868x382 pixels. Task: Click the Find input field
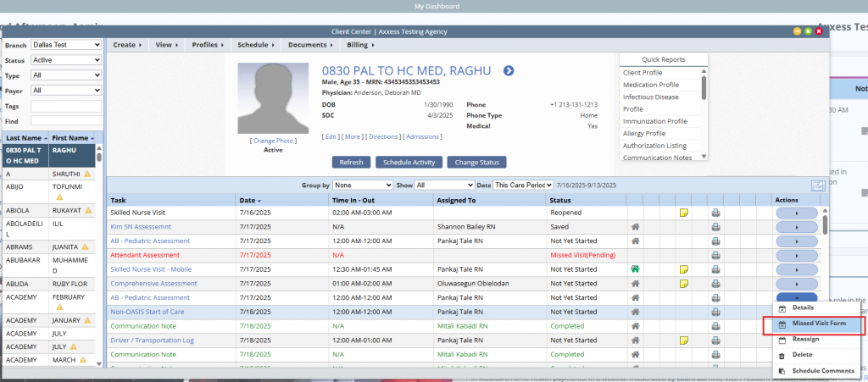[66, 121]
